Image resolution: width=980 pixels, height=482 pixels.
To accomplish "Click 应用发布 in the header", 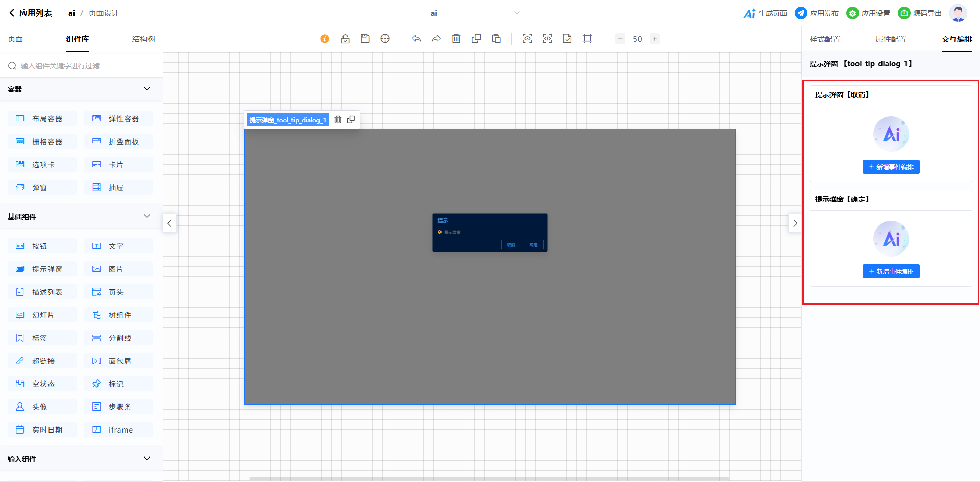I will [x=817, y=13].
